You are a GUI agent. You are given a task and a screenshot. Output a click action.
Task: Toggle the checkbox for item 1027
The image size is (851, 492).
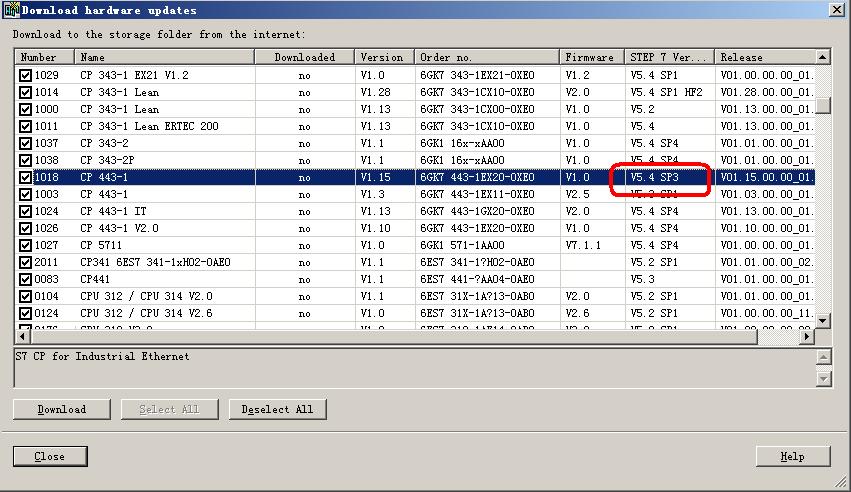coord(26,245)
